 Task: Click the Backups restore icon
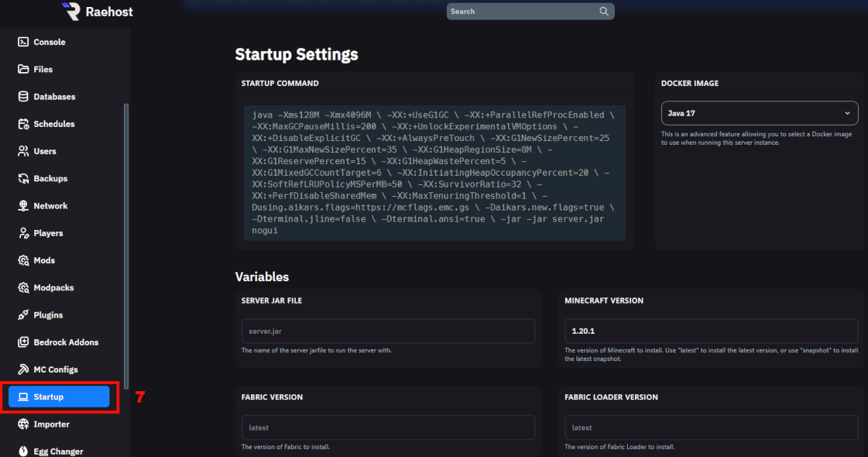click(23, 178)
